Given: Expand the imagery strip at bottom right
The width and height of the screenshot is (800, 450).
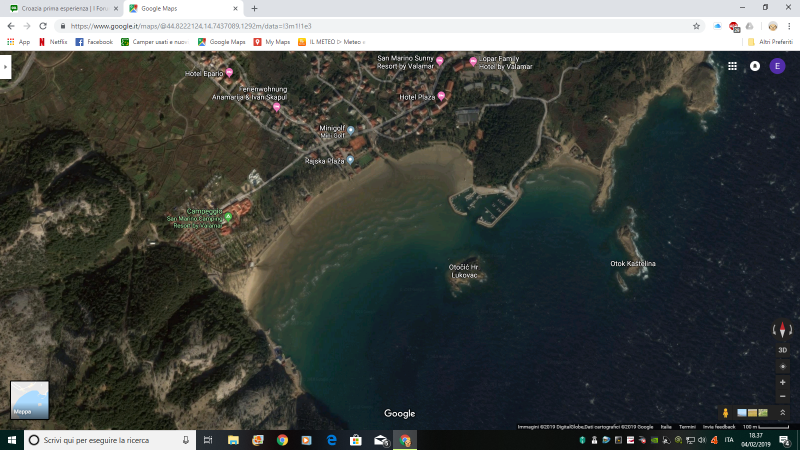Looking at the screenshot, I should coord(783,412).
